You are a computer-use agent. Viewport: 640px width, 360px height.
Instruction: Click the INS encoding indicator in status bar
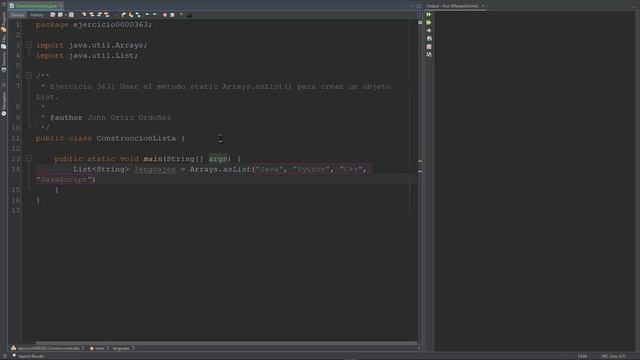[x=613, y=356]
